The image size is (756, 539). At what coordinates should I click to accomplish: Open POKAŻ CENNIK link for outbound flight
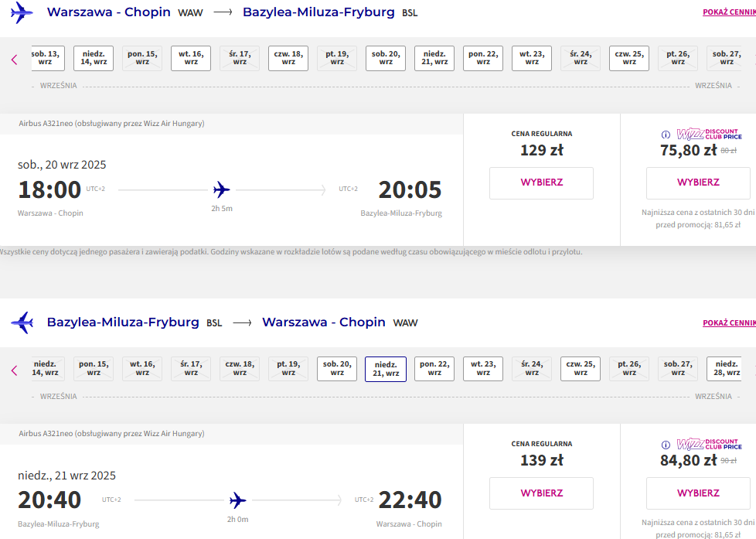729,12
